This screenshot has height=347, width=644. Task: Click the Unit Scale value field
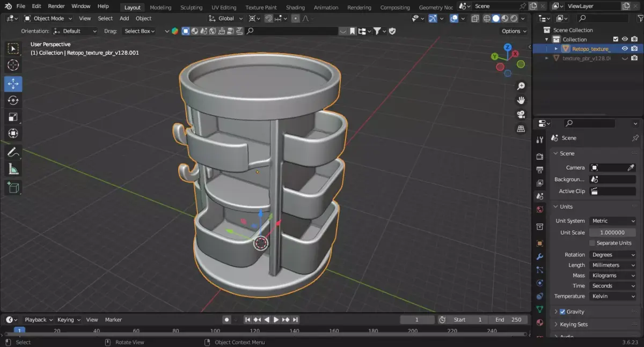pyautogui.click(x=613, y=233)
